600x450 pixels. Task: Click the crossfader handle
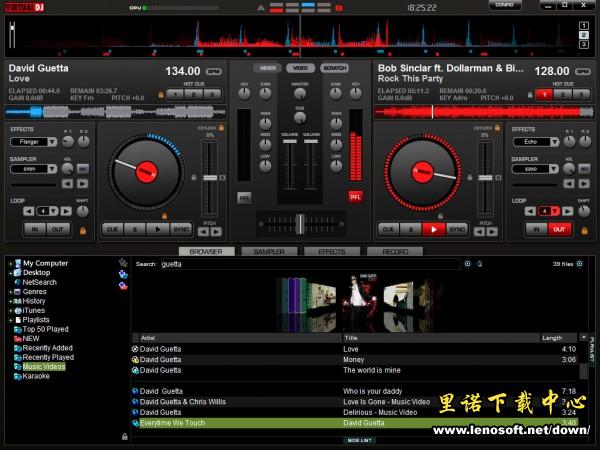point(301,223)
